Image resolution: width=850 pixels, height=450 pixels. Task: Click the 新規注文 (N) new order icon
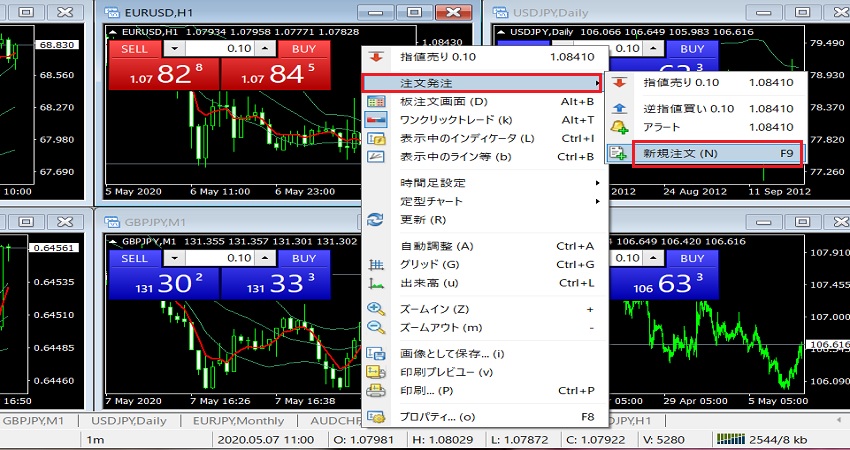[x=620, y=154]
